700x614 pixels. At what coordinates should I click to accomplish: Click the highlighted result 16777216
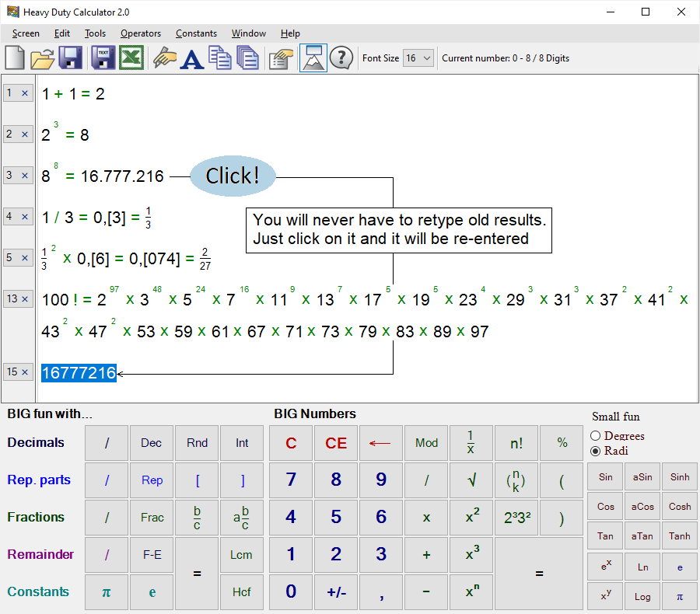coord(79,372)
